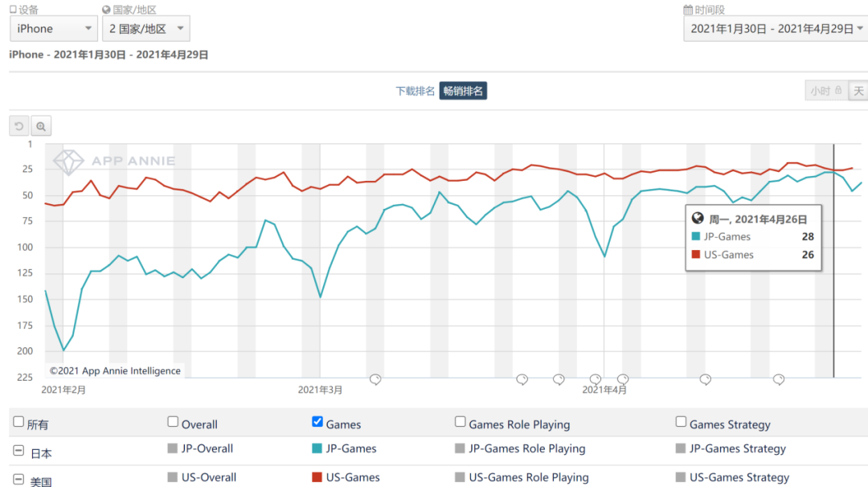
Task: Enable the Games Role Playing checkbox
Action: [461, 422]
